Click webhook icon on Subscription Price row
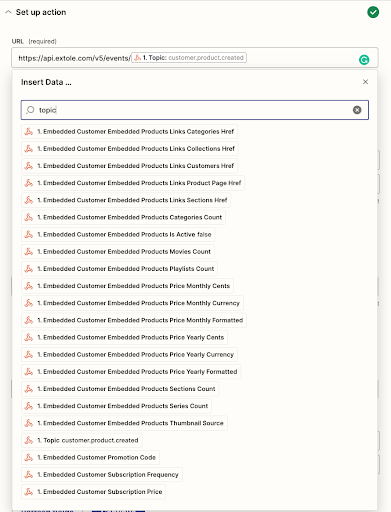The image size is (391, 512). (29, 492)
